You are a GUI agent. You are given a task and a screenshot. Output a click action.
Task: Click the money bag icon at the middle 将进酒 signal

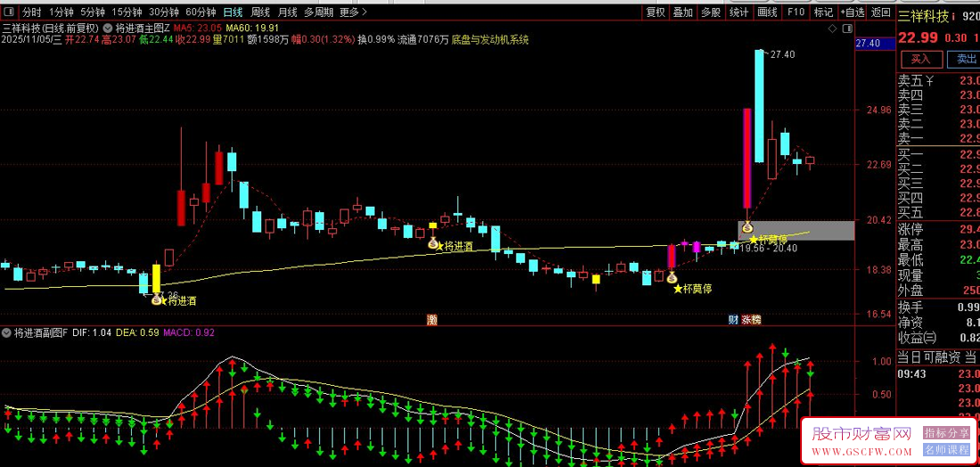(x=432, y=242)
